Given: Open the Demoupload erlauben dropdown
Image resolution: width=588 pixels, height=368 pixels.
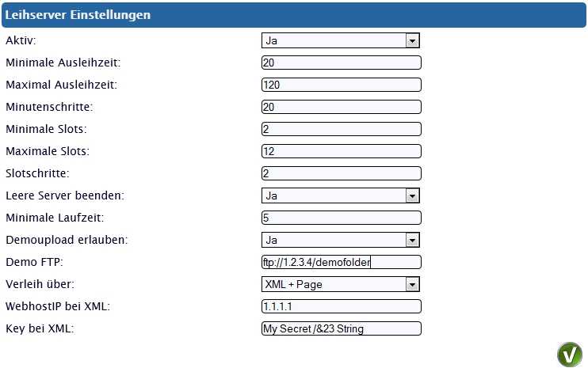Looking at the screenshot, I should pyautogui.click(x=341, y=240).
